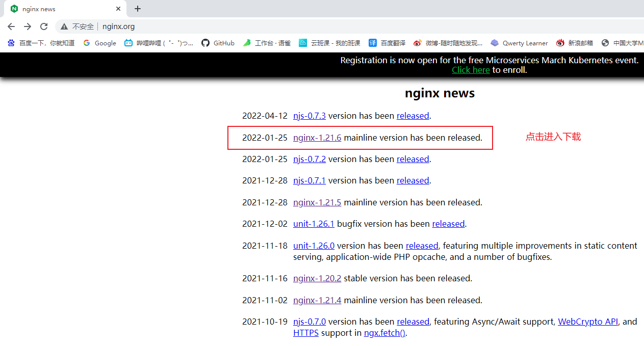The height and width of the screenshot is (346, 644).
Task: Open the HTTPS support link
Action: pyautogui.click(x=306, y=333)
